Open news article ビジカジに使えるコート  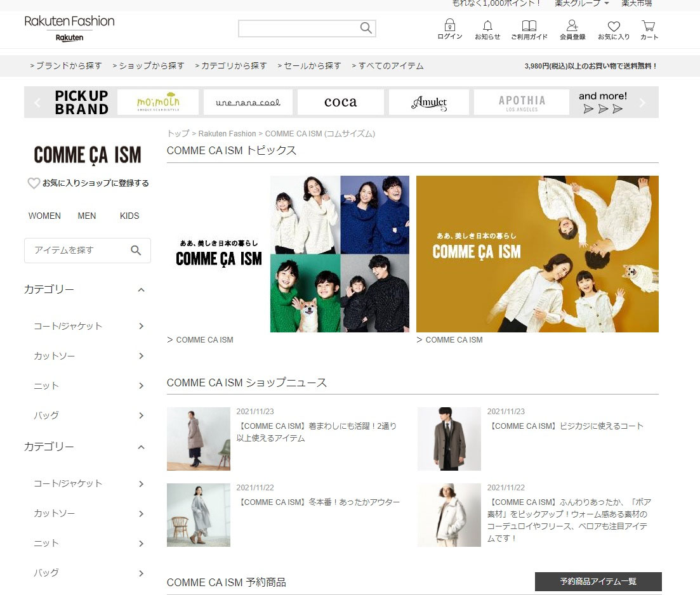point(565,426)
